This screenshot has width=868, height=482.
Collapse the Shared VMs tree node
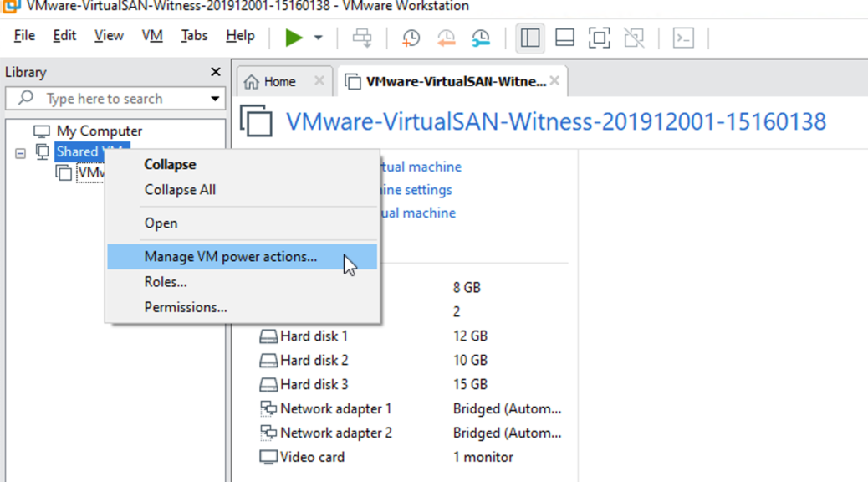[x=21, y=153]
